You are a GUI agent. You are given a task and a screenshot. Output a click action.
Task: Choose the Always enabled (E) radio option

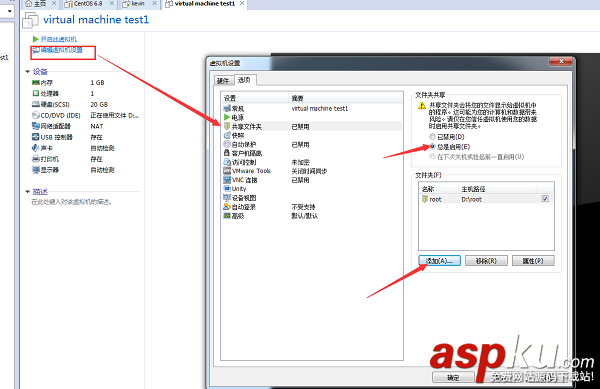click(432, 146)
